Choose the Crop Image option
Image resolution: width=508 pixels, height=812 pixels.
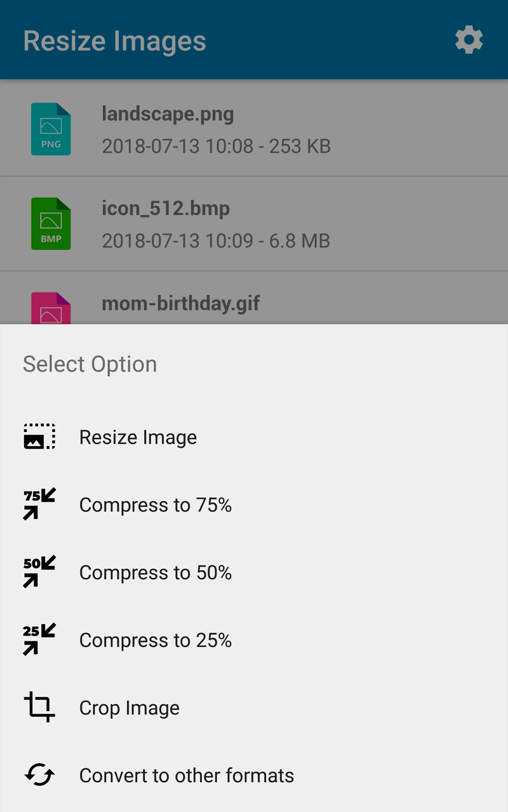[254, 708]
